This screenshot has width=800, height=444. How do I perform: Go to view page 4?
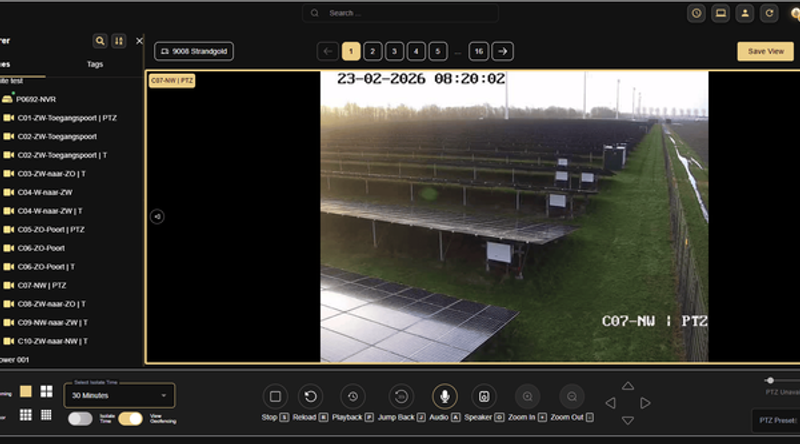pyautogui.click(x=416, y=51)
